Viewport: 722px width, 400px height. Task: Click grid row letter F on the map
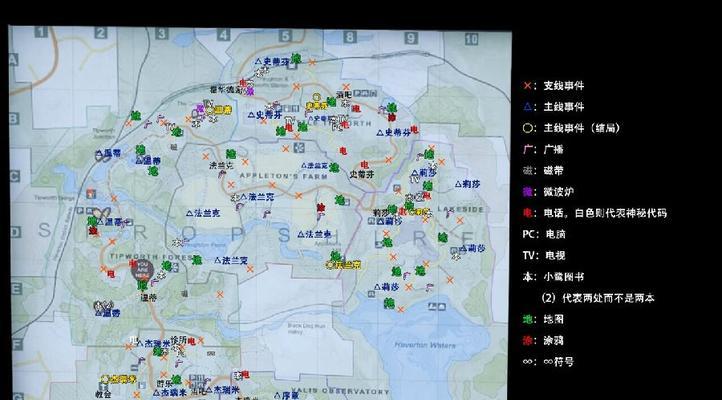tap(17, 344)
